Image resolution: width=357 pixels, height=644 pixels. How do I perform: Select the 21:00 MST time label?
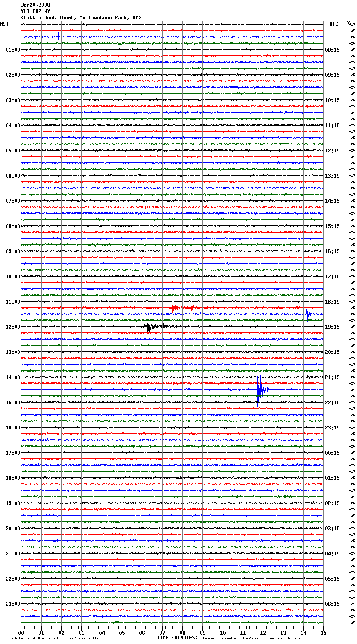13,554
